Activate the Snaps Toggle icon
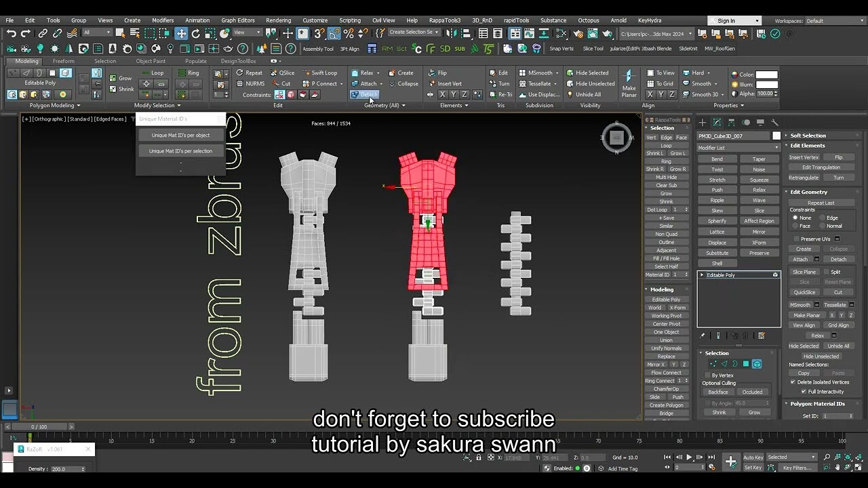This screenshot has height=488, width=868. tap(319, 33)
